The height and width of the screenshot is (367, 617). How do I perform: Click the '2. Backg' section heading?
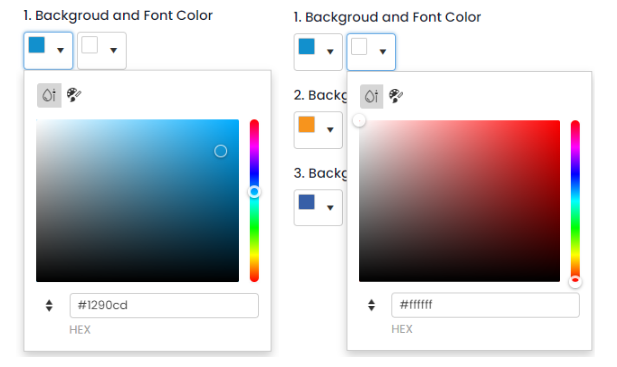pos(320,96)
